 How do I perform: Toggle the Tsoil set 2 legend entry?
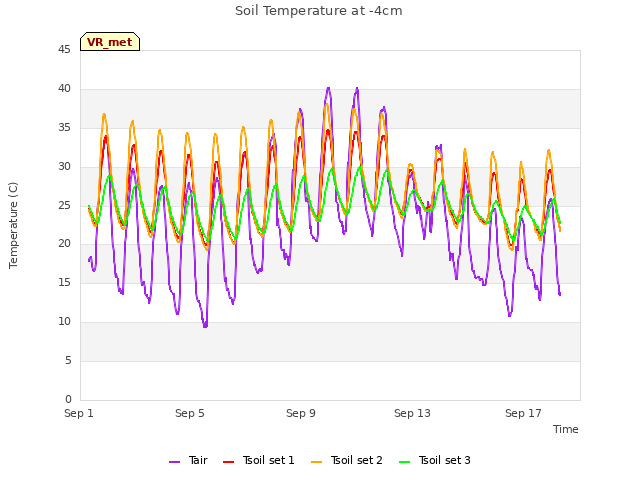tap(347, 460)
